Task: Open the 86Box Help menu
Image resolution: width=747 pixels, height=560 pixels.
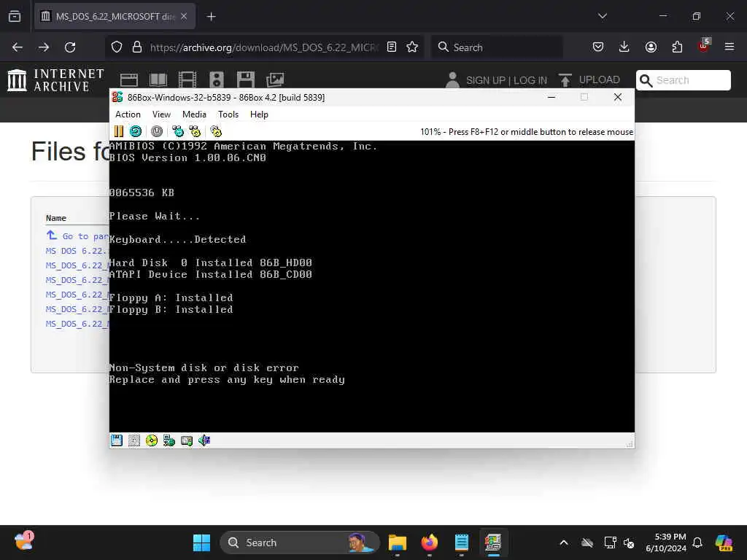Action: pos(259,114)
